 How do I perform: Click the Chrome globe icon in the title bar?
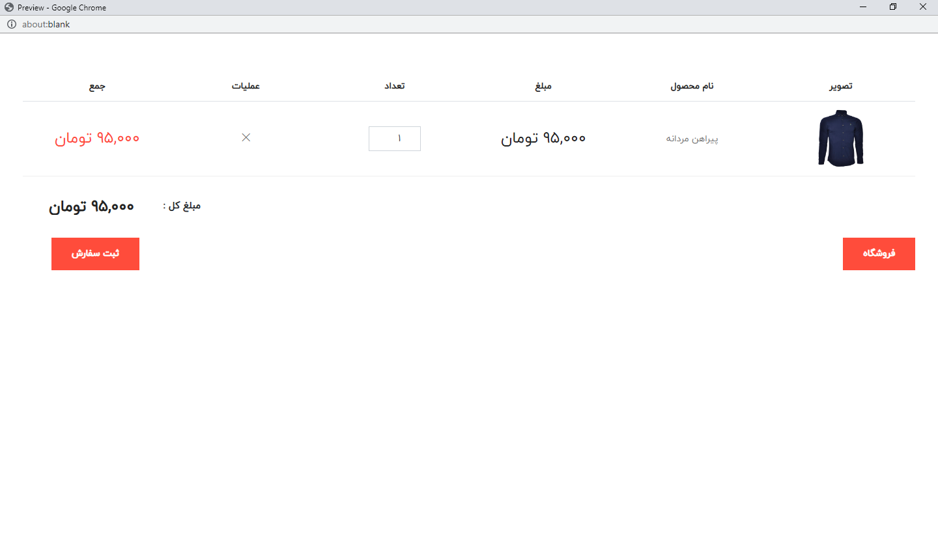tap(8, 7)
